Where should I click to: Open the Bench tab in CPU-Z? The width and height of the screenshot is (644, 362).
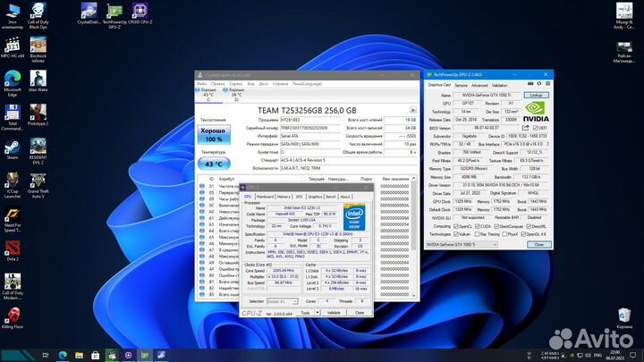[331, 197]
